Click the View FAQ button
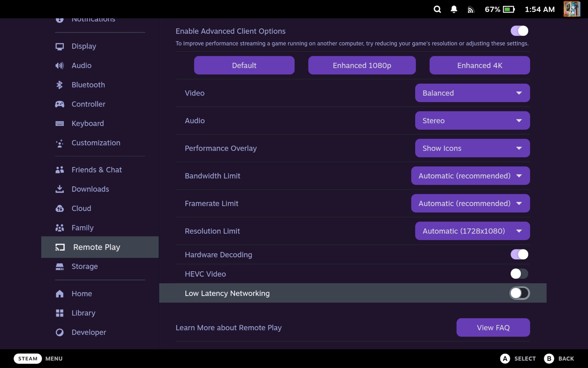The height and width of the screenshot is (368, 588). tap(493, 328)
